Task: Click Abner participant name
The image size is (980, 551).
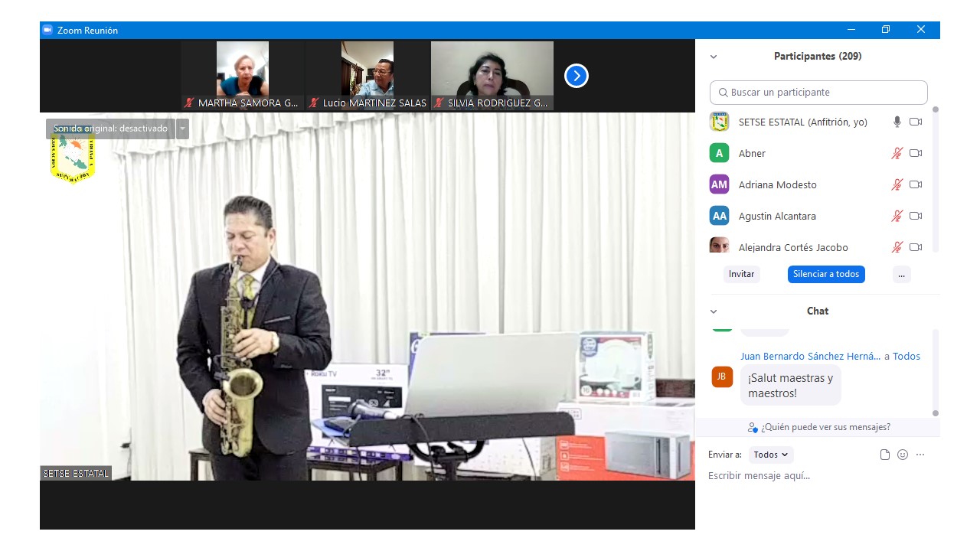Action: 752,153
